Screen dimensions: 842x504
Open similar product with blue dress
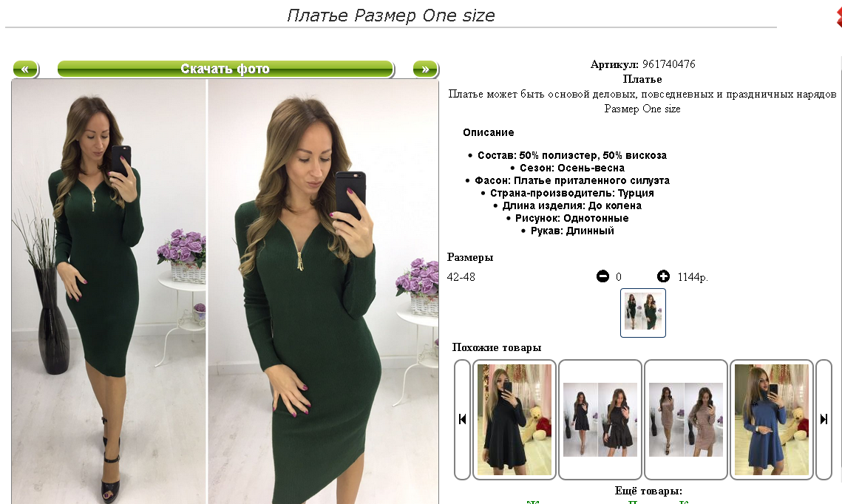pos(771,420)
